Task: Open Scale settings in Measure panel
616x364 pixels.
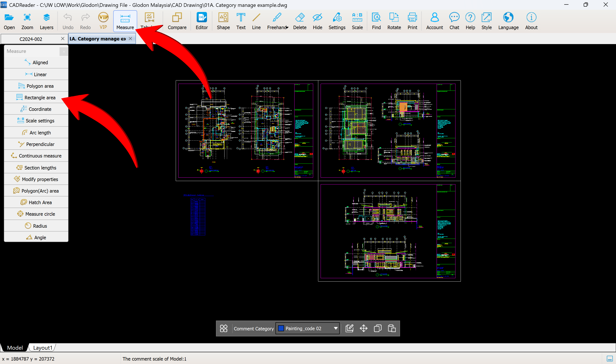Action: [36, 121]
